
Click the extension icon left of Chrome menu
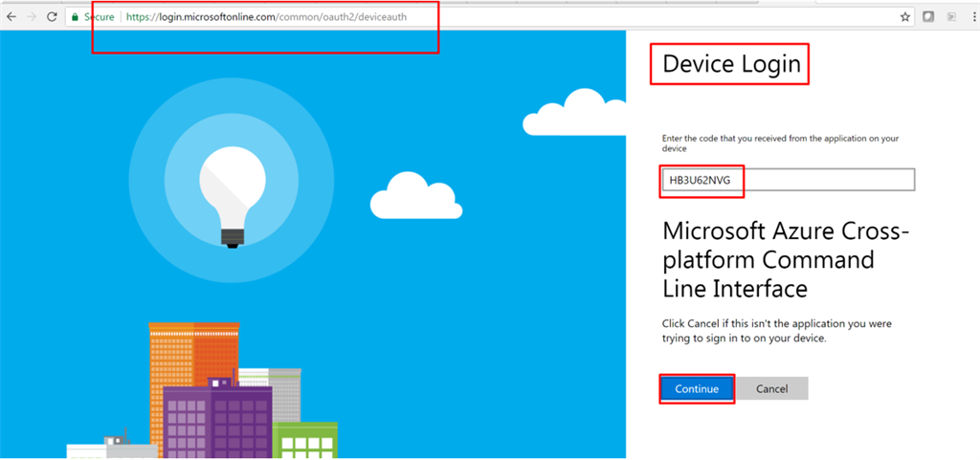952,17
